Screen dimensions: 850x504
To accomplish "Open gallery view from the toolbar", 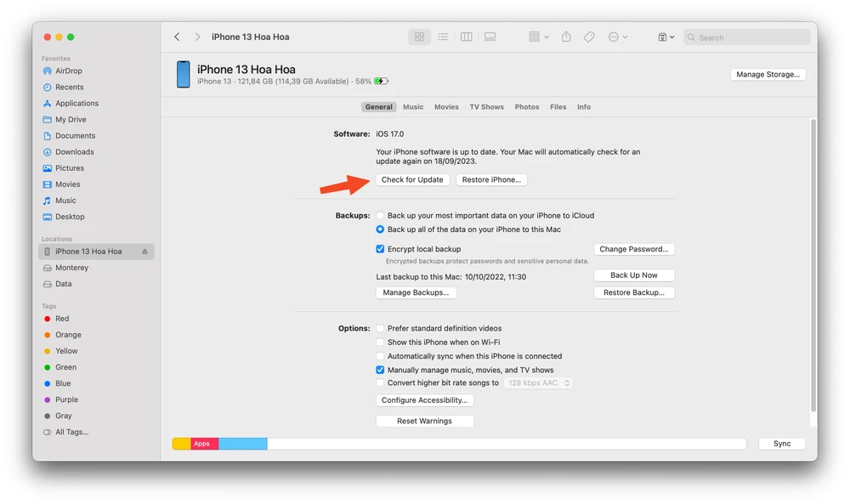I will coord(490,37).
